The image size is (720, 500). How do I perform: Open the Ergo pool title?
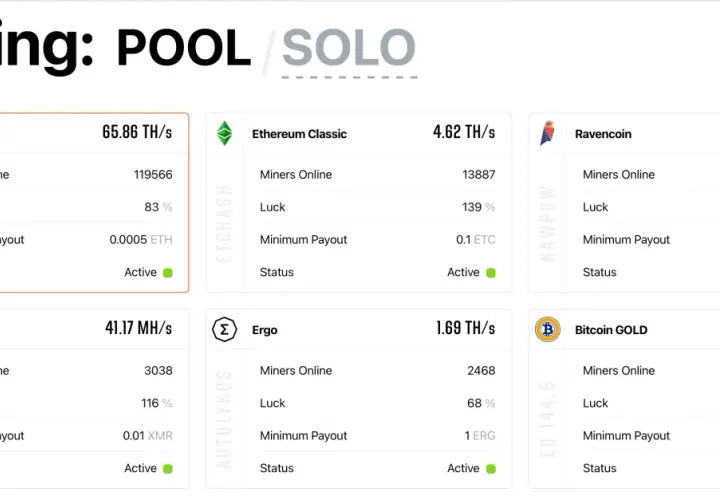pos(264,330)
